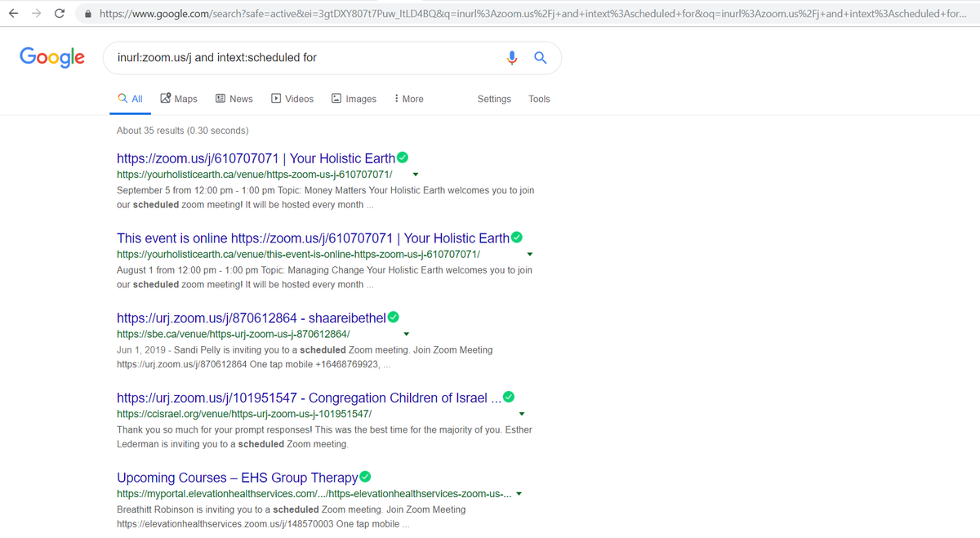
Task: Click the green ccisrael.org venue URL
Action: tap(244, 414)
